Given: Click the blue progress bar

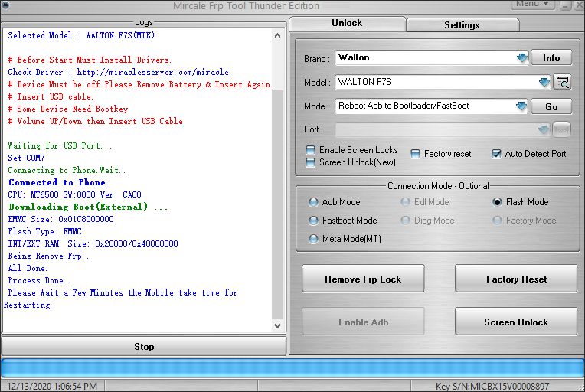Looking at the screenshot, I should [292, 368].
